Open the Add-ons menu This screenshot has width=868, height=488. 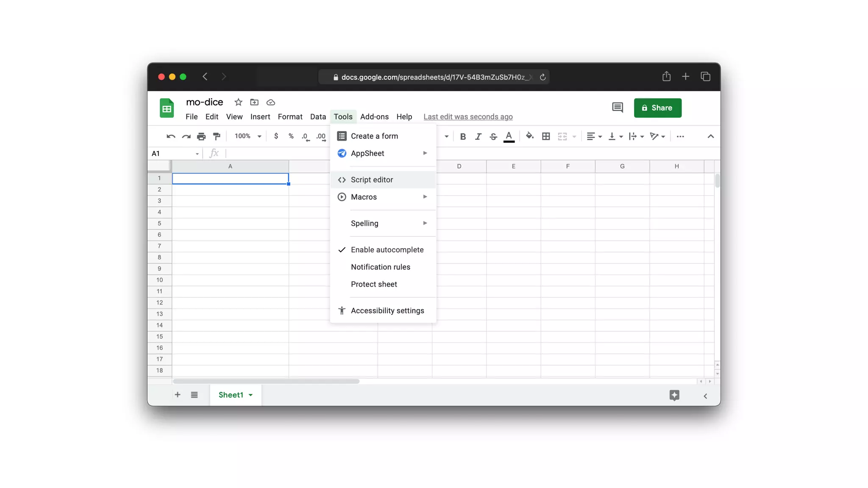point(374,116)
